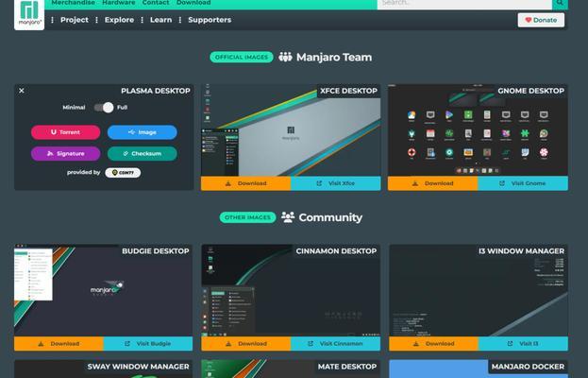
Task: Click the Minimal label near the switch
Action: point(74,108)
